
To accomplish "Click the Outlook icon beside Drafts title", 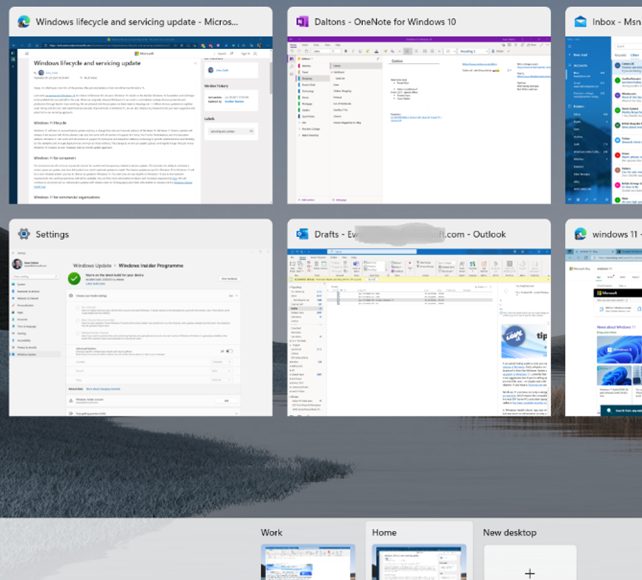I will point(302,234).
